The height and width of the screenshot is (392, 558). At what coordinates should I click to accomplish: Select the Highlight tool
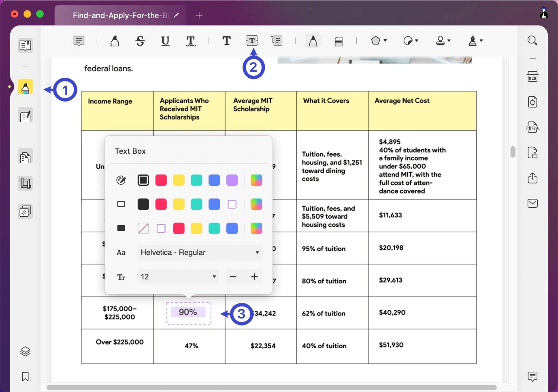(115, 40)
